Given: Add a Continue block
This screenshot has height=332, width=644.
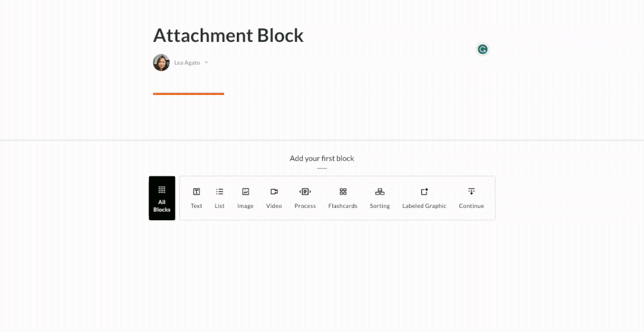Looking at the screenshot, I should click(x=471, y=198).
